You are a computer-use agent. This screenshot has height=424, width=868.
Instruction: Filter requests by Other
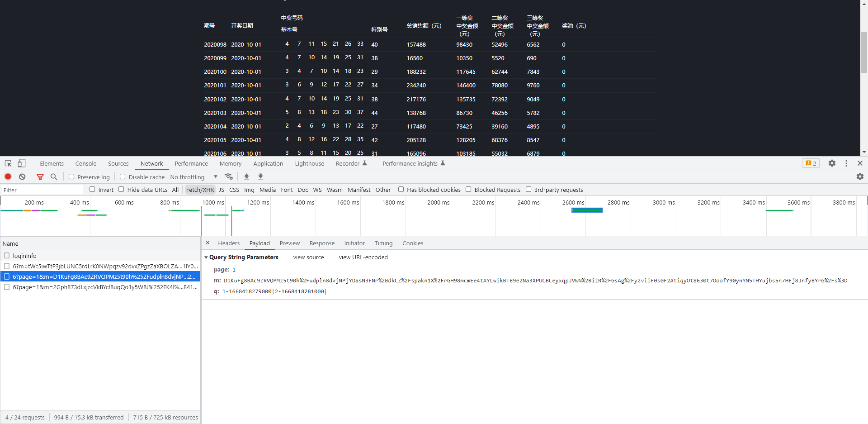(x=383, y=190)
